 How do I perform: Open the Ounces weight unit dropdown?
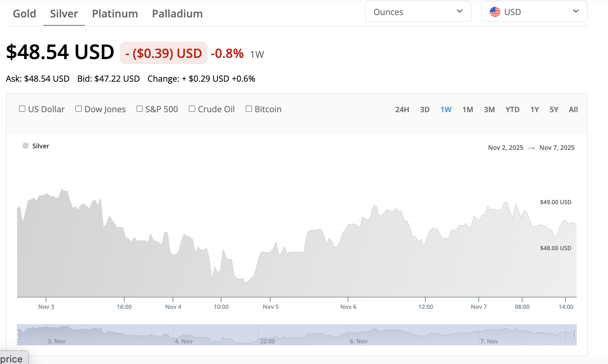pos(418,11)
